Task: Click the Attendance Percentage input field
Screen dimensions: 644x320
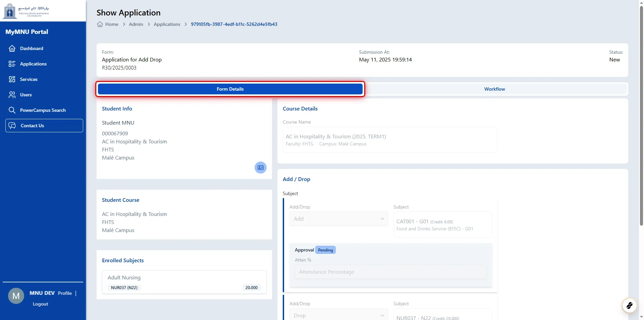Action: 390,272
